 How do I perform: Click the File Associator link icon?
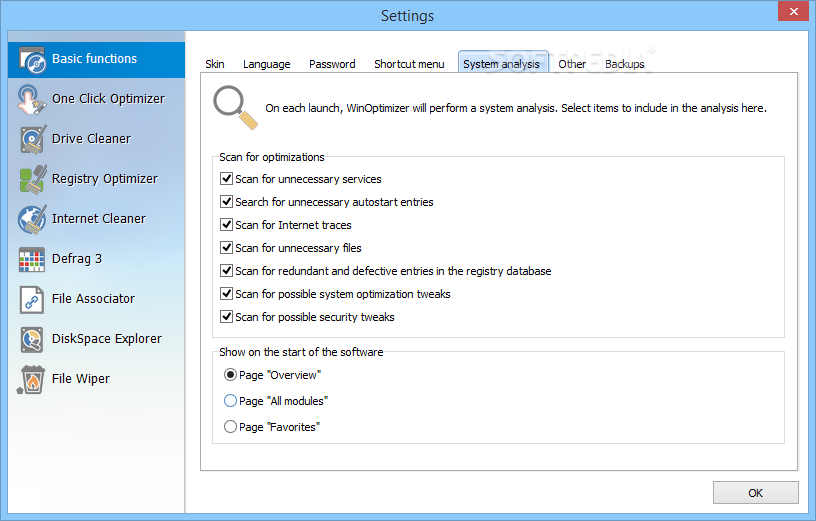click(x=32, y=299)
